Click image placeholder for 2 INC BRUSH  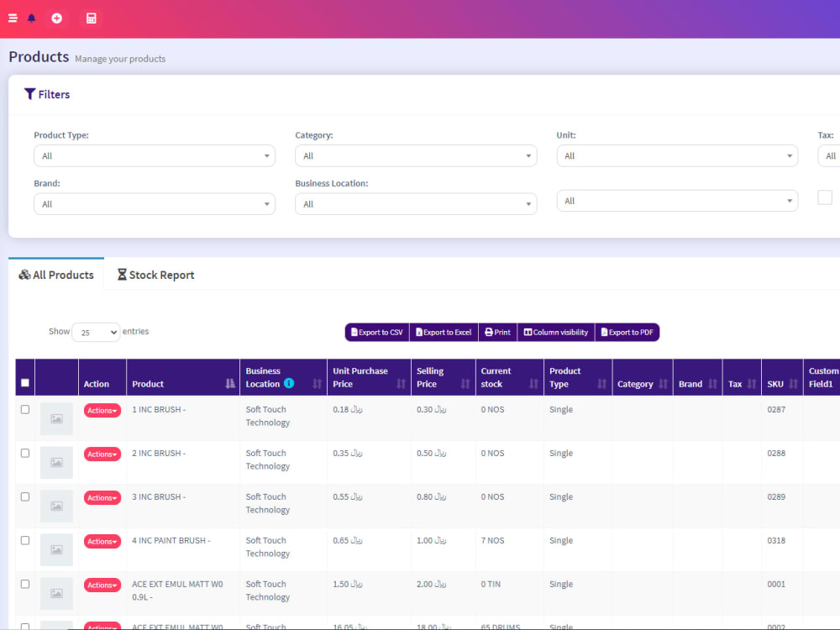point(56,462)
